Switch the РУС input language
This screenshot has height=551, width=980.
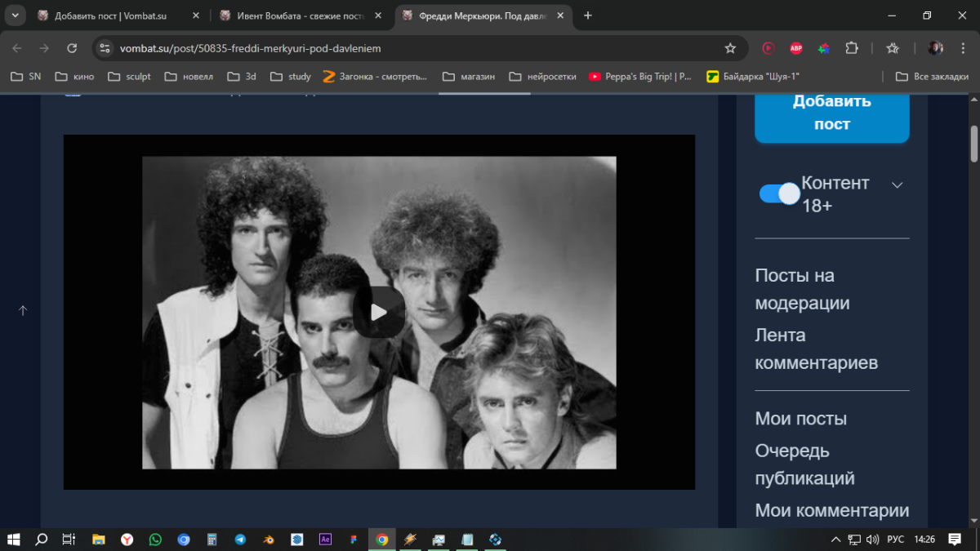click(896, 540)
